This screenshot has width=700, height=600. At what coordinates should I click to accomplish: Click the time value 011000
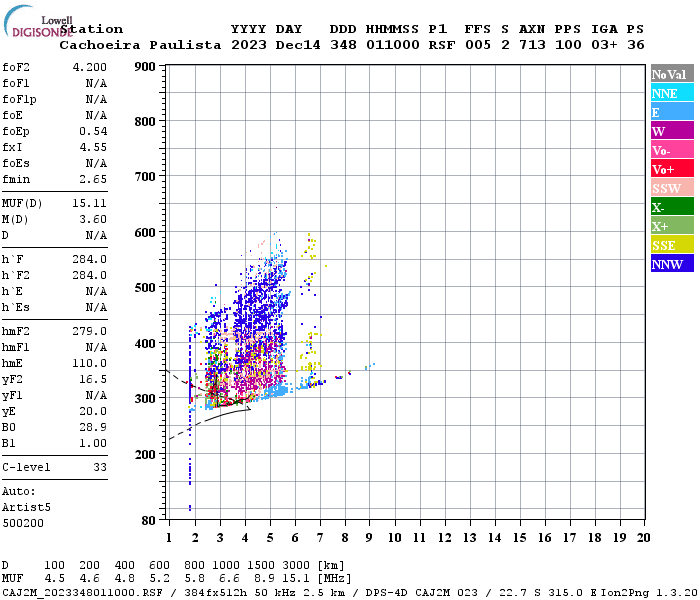click(393, 45)
